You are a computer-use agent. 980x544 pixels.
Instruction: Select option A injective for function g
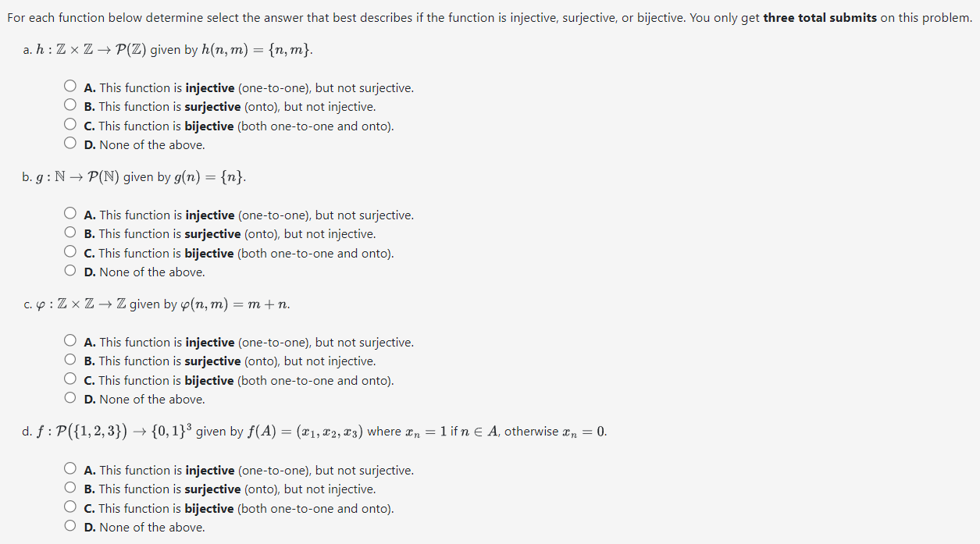[69, 212]
